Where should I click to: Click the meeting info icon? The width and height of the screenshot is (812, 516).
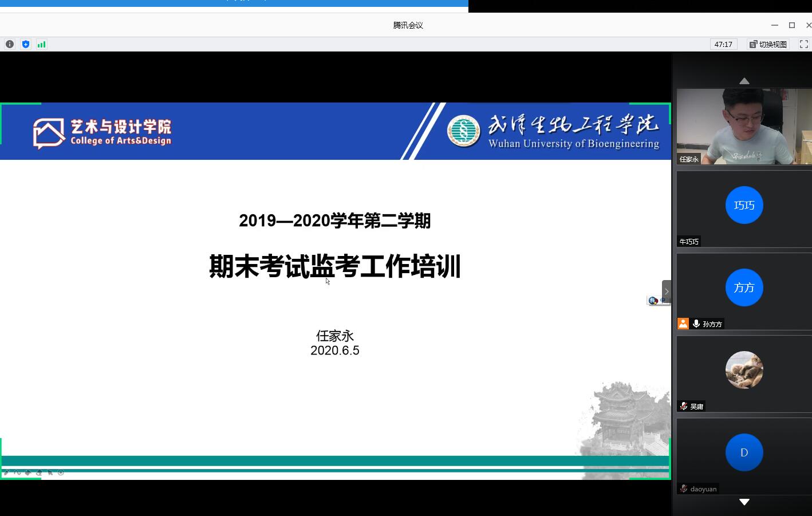coord(10,44)
